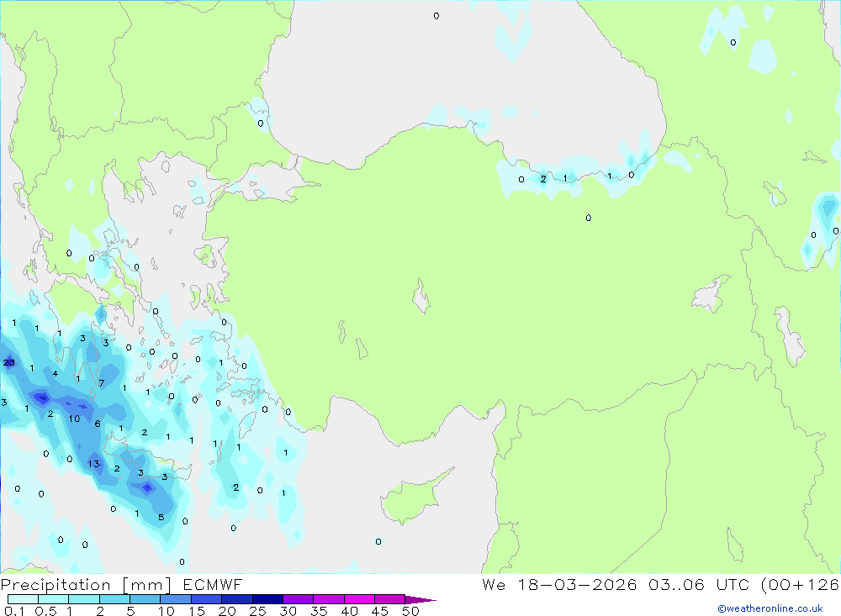Click the '40' legend scale label

(350, 611)
